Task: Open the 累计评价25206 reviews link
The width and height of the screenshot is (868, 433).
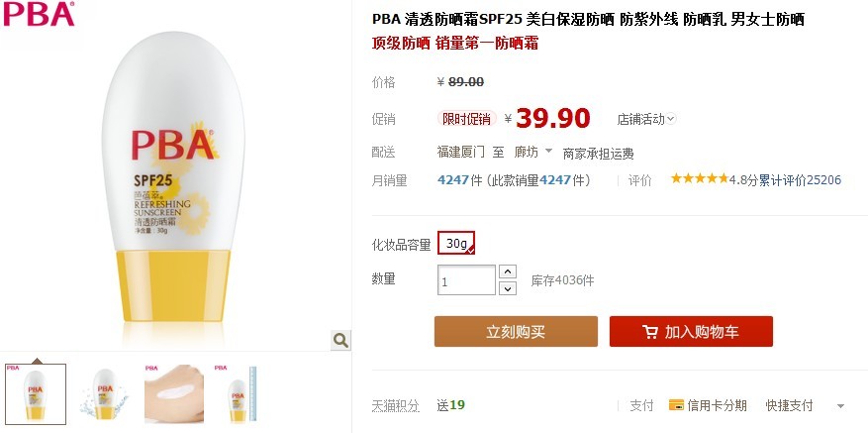Action: click(800, 179)
